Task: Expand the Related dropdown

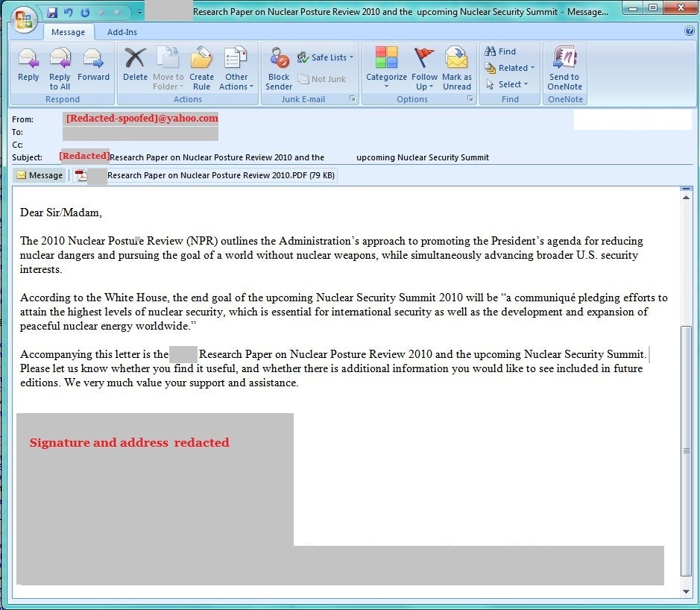Action: pyautogui.click(x=509, y=68)
